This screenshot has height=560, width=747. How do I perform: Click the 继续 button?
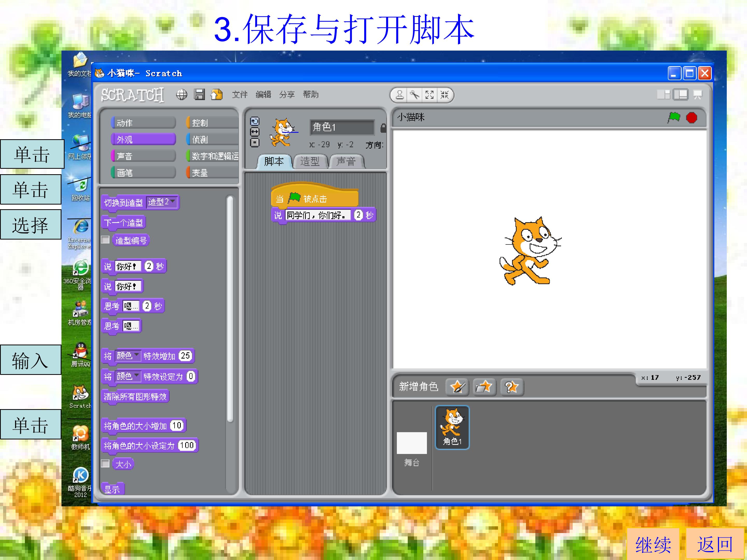[x=653, y=544]
